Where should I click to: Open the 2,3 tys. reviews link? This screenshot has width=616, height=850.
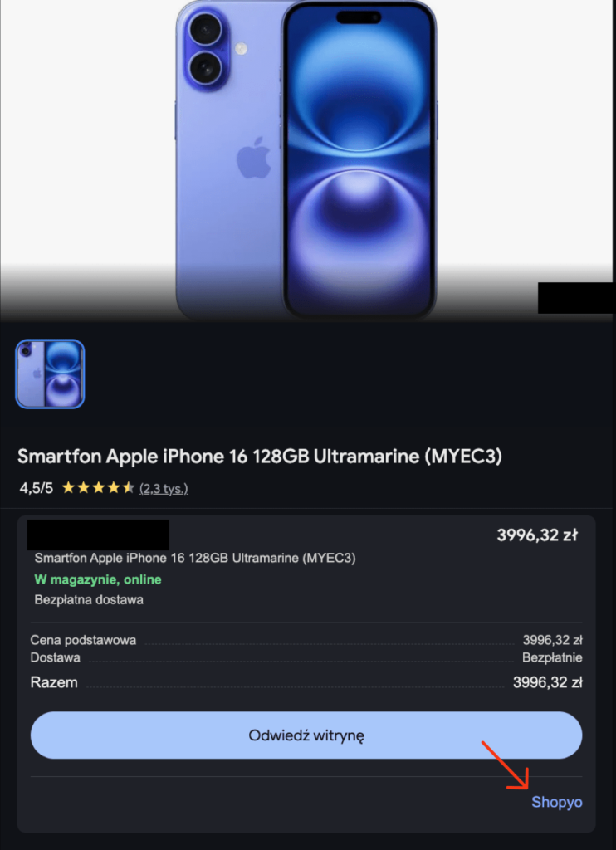[x=164, y=488]
